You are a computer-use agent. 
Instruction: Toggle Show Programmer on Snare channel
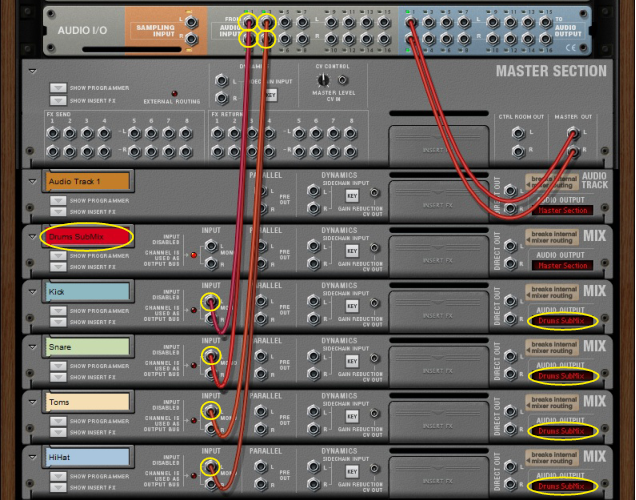coord(57,365)
